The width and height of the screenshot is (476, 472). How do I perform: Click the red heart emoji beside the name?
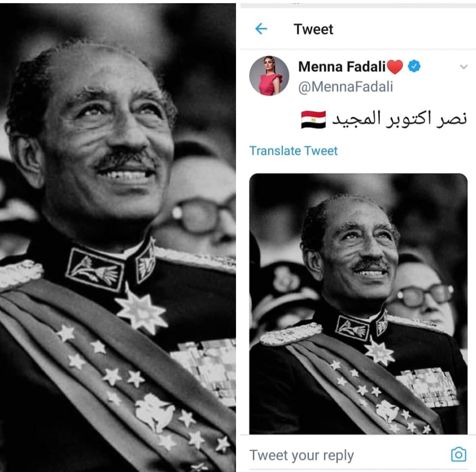pyautogui.click(x=395, y=67)
